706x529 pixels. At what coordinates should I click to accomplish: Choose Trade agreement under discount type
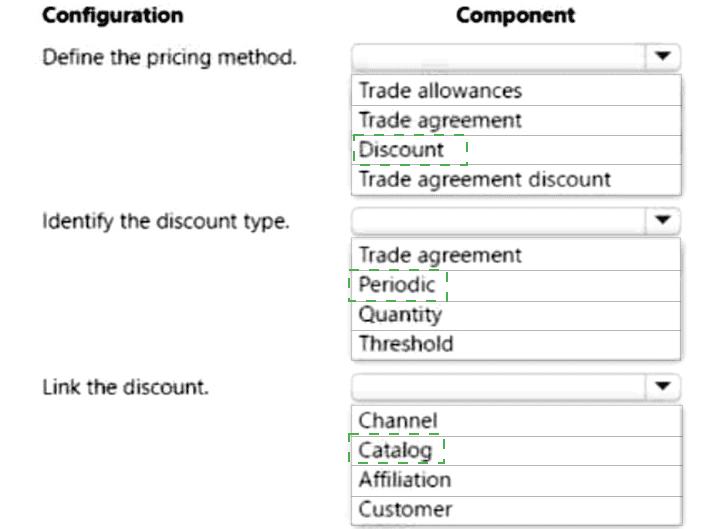pos(440,255)
